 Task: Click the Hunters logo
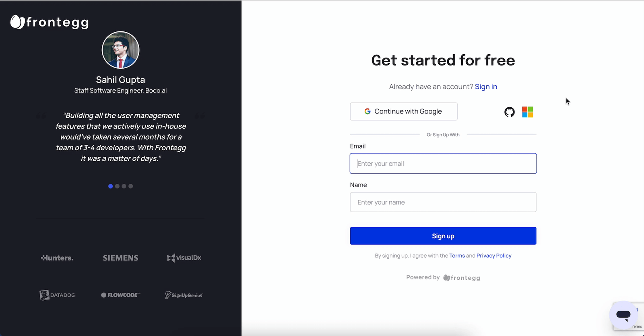tap(57, 258)
